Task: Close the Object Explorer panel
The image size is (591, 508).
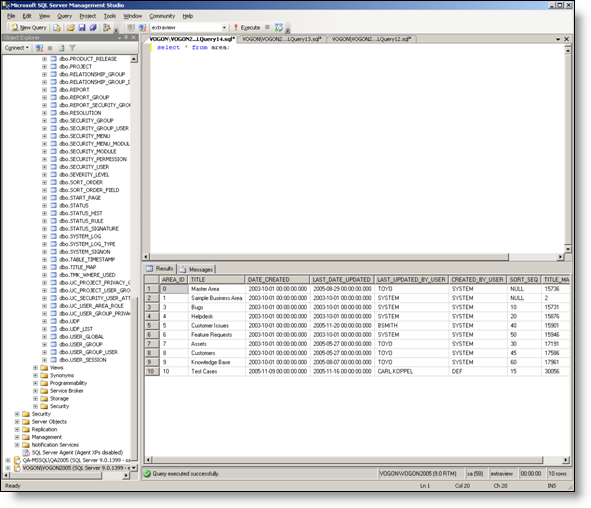Action: tap(133, 37)
